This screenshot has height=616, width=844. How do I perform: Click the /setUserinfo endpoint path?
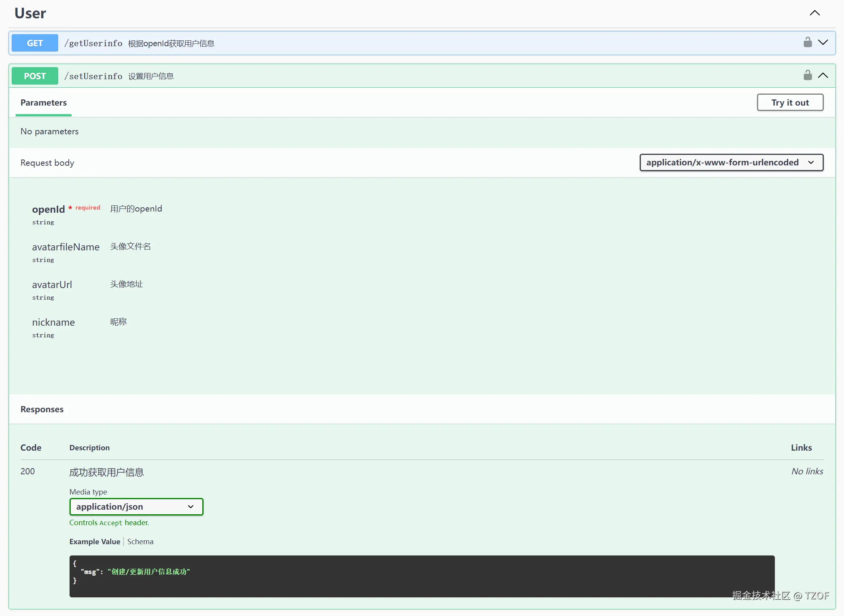point(93,76)
